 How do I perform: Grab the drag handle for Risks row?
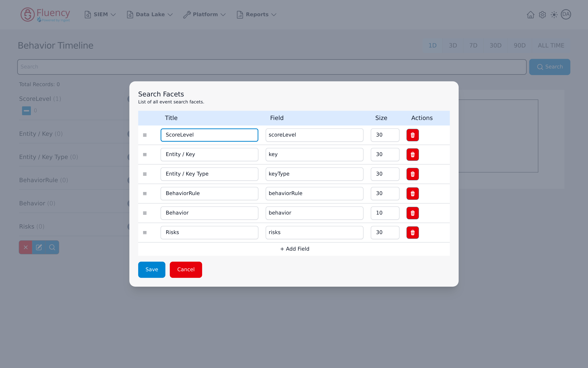point(145,232)
